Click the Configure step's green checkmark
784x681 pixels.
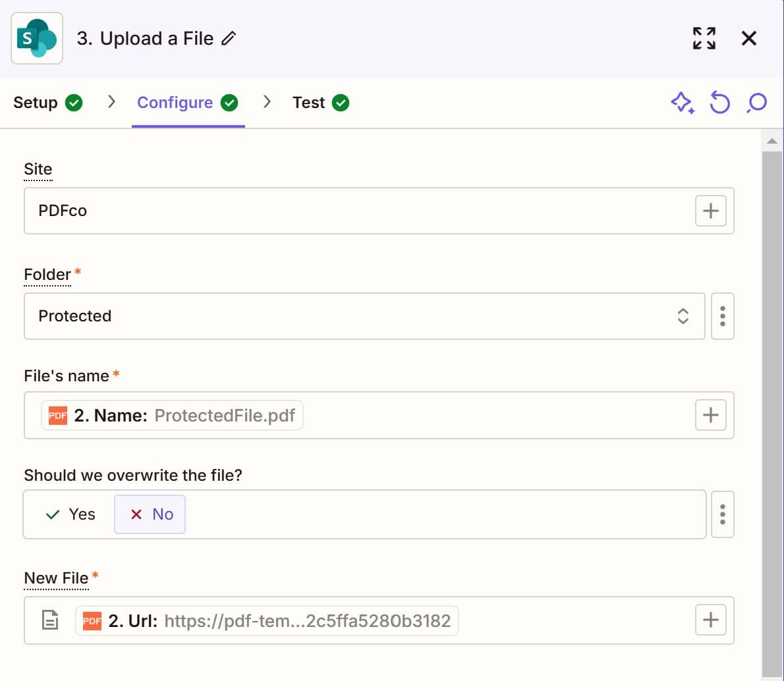pos(229,103)
